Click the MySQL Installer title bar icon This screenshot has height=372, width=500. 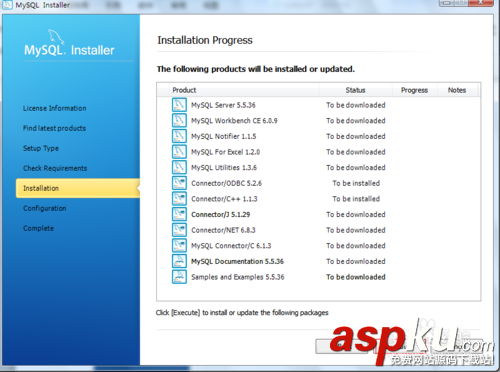point(7,5)
